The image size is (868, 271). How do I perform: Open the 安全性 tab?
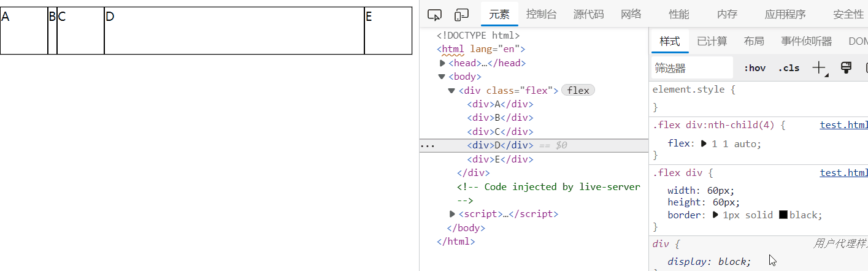coord(848,14)
